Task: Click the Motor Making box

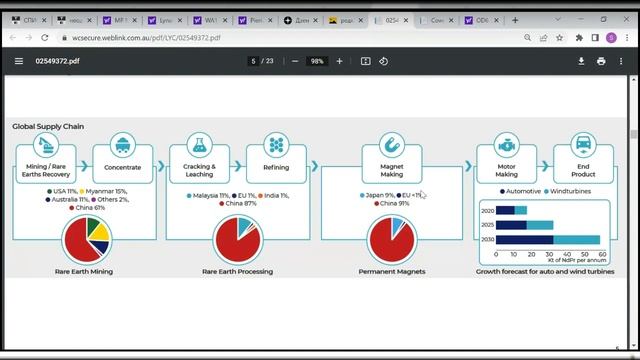Action: (x=507, y=164)
